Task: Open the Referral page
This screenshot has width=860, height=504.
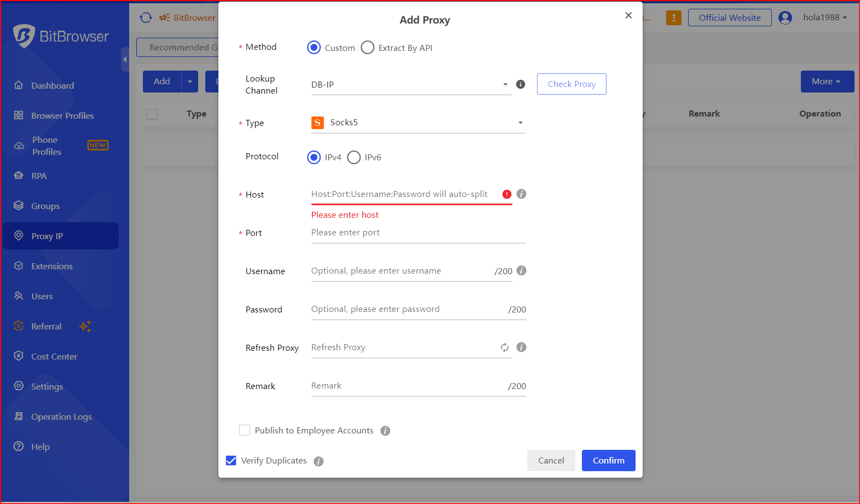Action: point(47,326)
